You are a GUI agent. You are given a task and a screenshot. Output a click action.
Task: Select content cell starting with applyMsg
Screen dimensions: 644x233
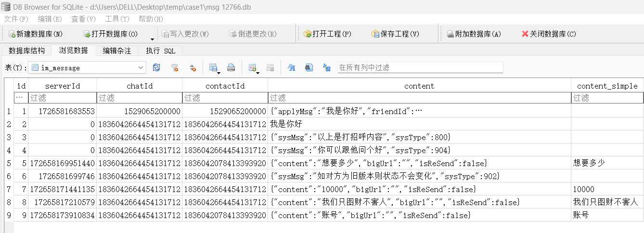click(420, 111)
